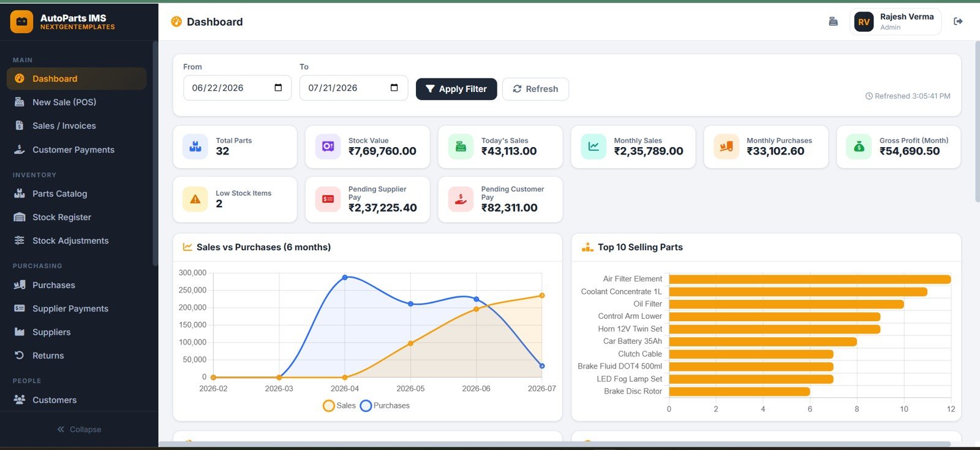Click the Parts Catalog boxes icon
Screen dimensions: 980x450
pyautogui.click(x=20, y=193)
